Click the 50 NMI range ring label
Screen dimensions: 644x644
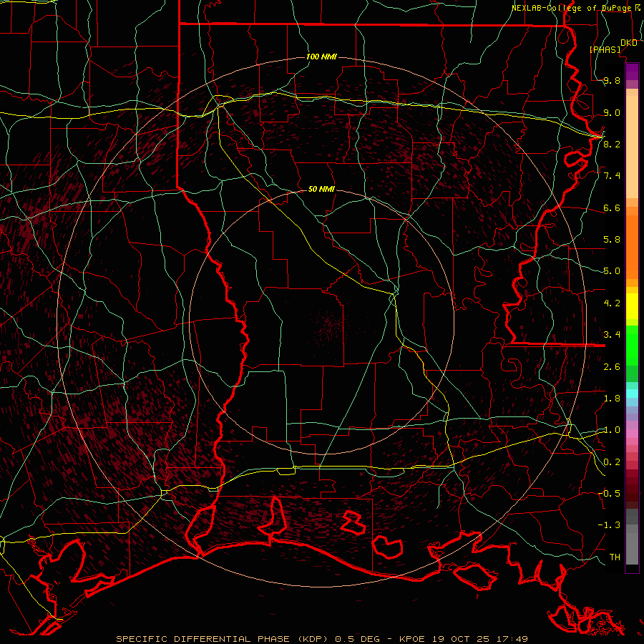[321, 189]
